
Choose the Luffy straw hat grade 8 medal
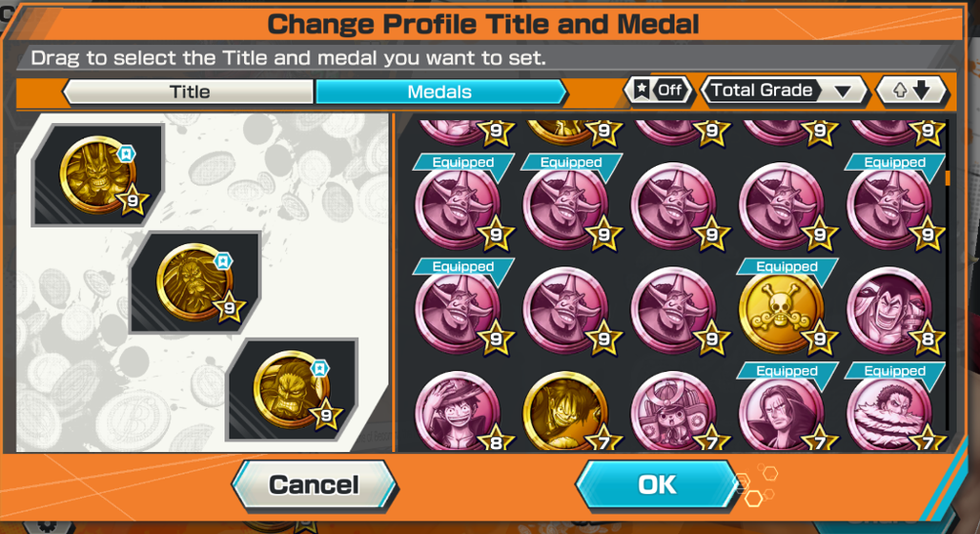458,411
